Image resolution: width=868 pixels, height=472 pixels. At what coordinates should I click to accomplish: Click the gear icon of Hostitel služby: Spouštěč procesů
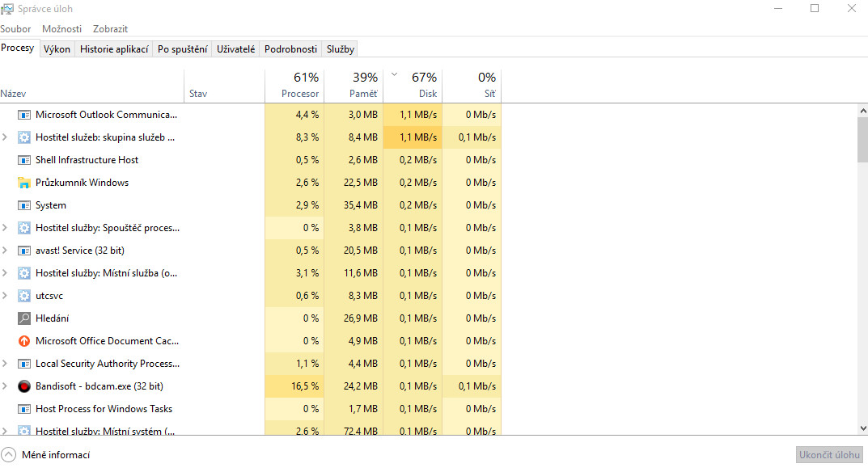[x=23, y=228]
